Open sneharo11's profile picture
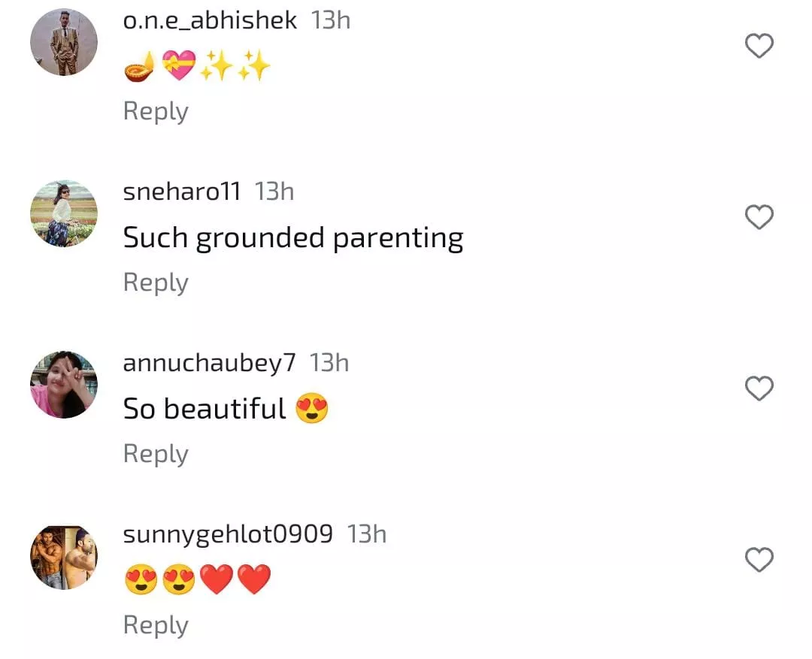This screenshot has height=659, width=812. click(x=64, y=213)
